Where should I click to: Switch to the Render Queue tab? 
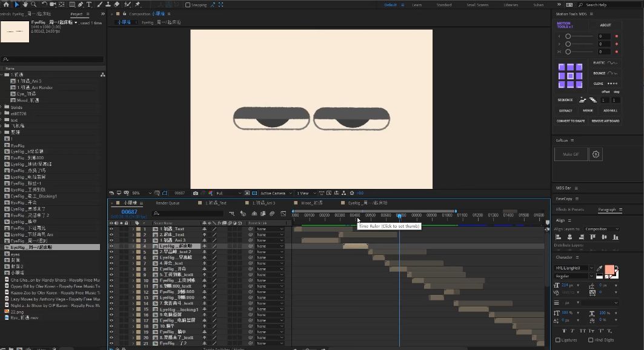(168, 203)
